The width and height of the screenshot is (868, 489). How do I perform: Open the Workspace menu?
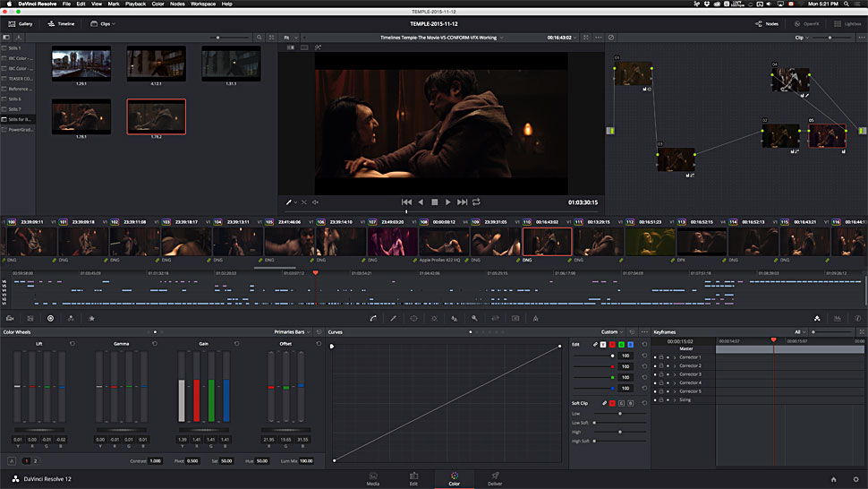(x=203, y=4)
